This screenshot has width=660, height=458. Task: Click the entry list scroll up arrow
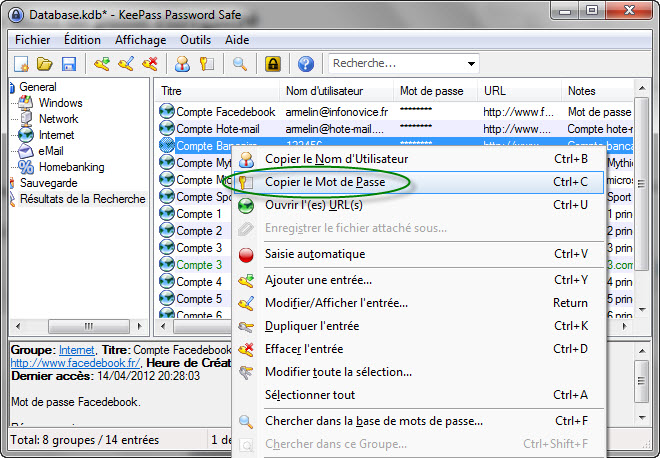tap(641, 88)
